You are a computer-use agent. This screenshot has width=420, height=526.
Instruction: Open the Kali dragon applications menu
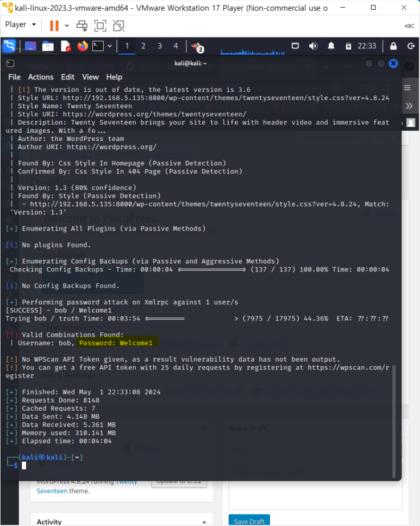9,46
